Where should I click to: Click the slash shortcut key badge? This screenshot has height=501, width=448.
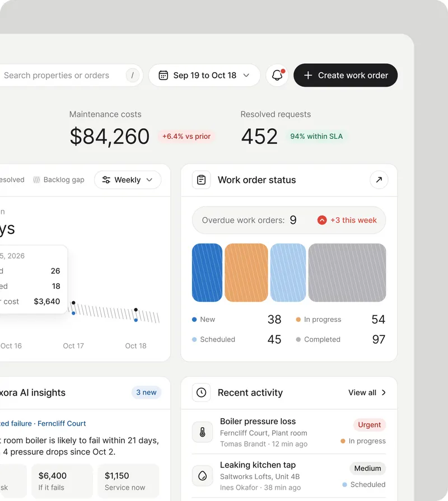[x=132, y=76]
